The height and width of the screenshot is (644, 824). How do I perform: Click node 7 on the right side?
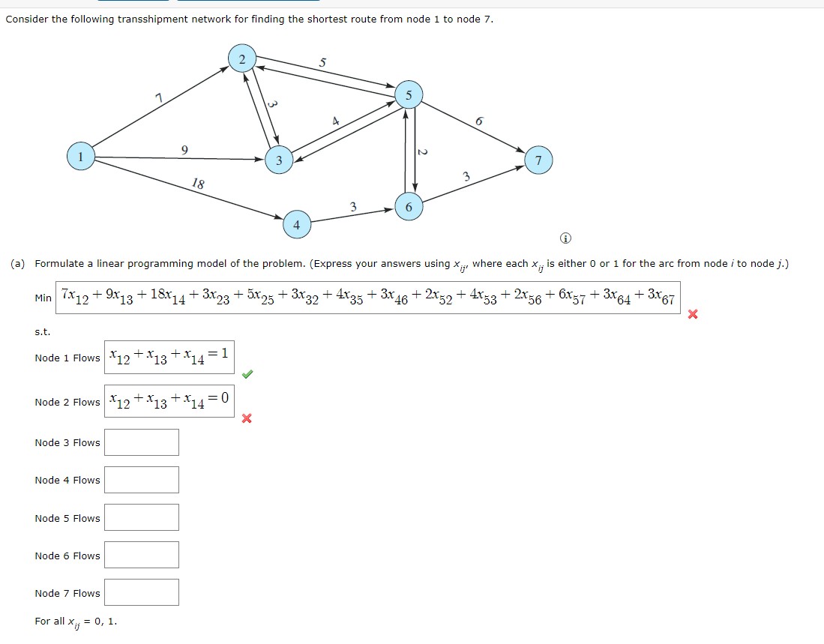click(538, 160)
